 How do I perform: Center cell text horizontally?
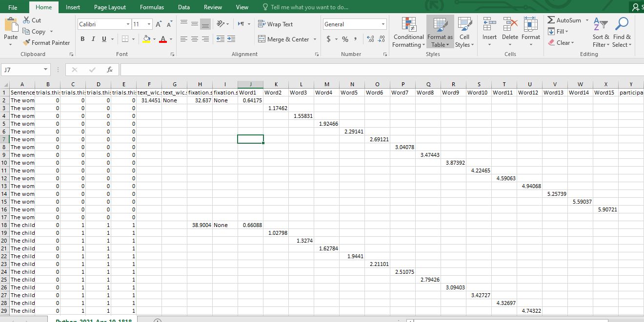pyautogui.click(x=195, y=39)
